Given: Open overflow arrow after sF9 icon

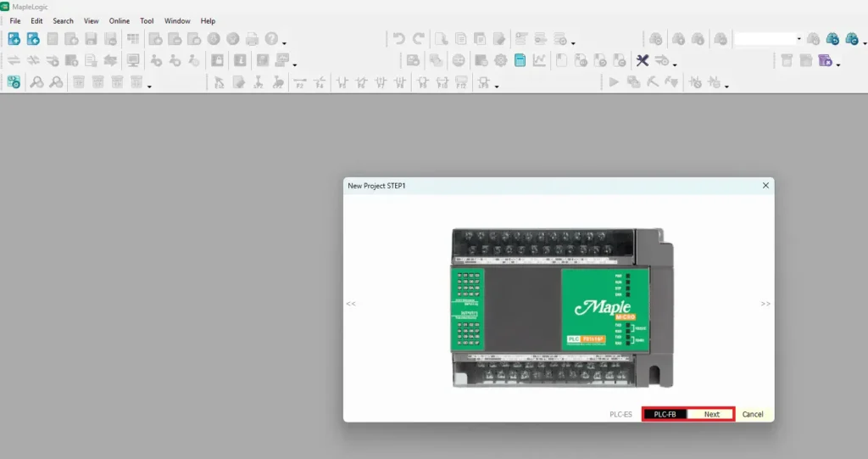Looking at the screenshot, I should (497, 87).
